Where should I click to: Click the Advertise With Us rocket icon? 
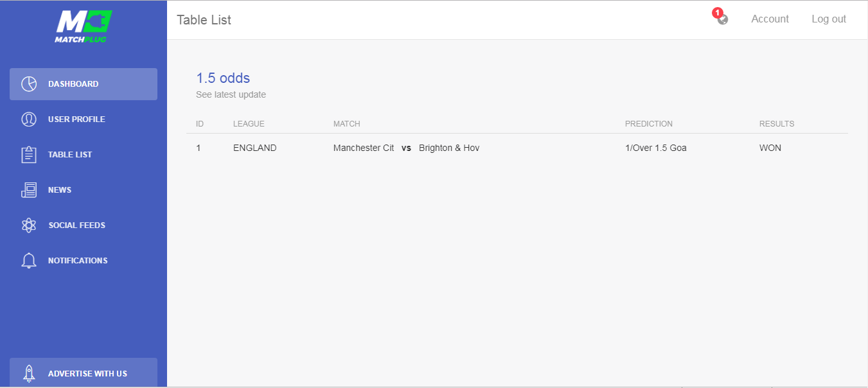click(x=29, y=373)
